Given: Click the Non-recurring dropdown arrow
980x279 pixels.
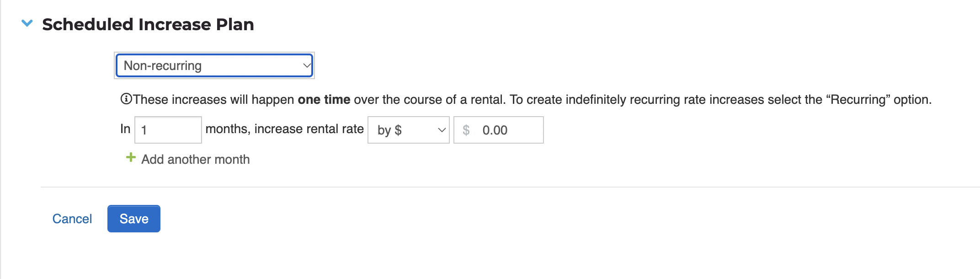Looking at the screenshot, I should 307,65.
